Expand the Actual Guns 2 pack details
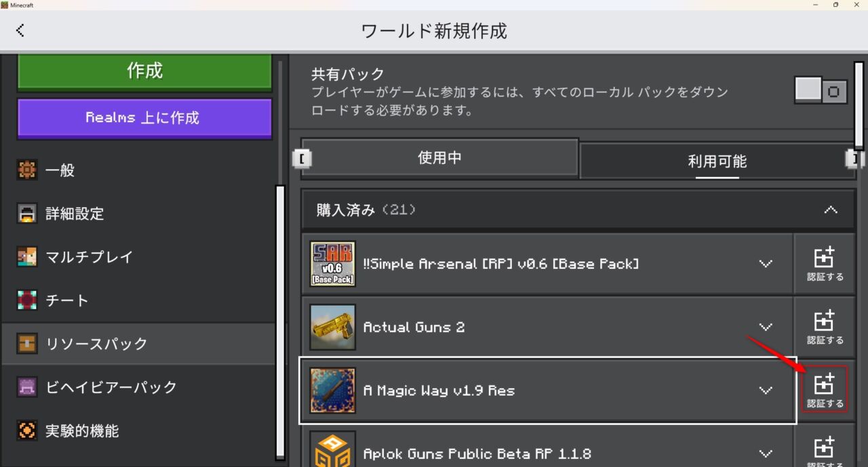Viewport: 868px width, 467px height. 766,326
